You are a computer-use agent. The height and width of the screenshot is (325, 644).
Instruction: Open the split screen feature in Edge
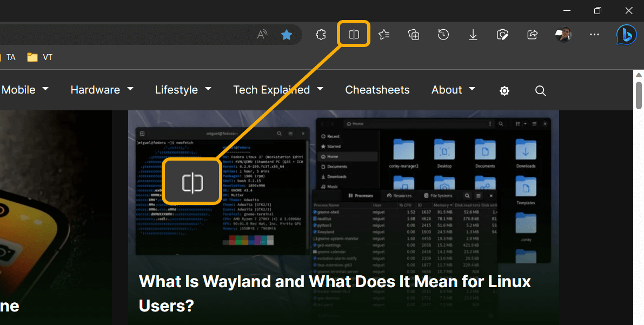354,34
